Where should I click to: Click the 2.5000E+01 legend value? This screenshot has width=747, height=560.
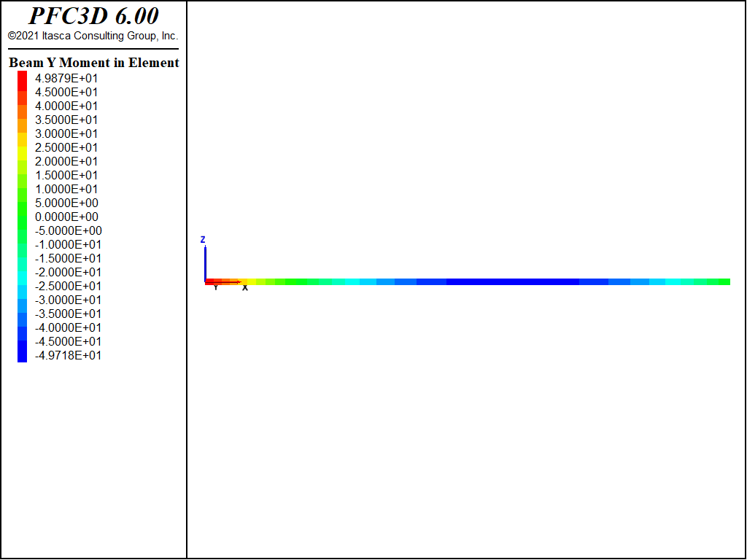pyautogui.click(x=66, y=147)
